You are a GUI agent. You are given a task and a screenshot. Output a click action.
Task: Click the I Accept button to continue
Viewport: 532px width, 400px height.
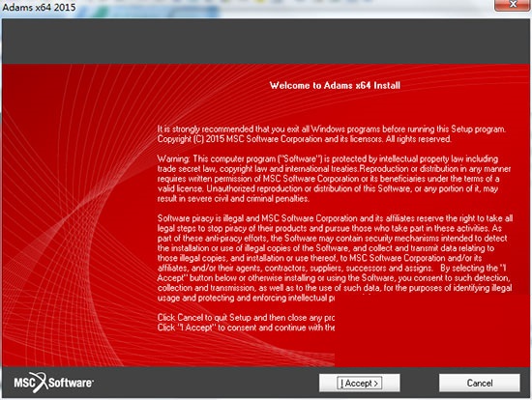pyautogui.click(x=359, y=383)
